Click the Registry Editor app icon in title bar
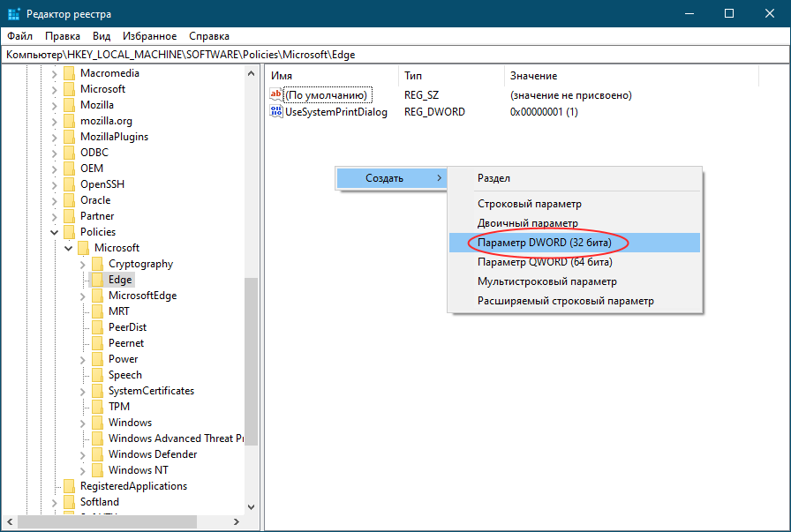The height and width of the screenshot is (532, 791). 13,13
